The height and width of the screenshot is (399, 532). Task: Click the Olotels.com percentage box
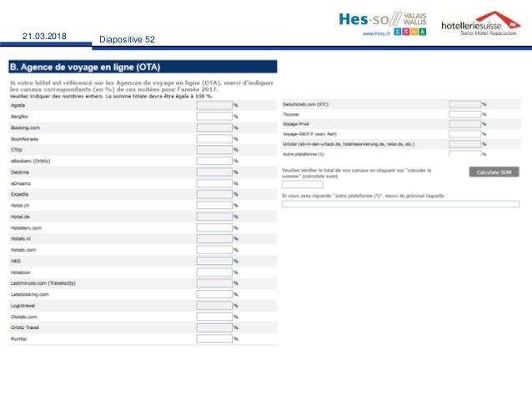tap(214, 317)
